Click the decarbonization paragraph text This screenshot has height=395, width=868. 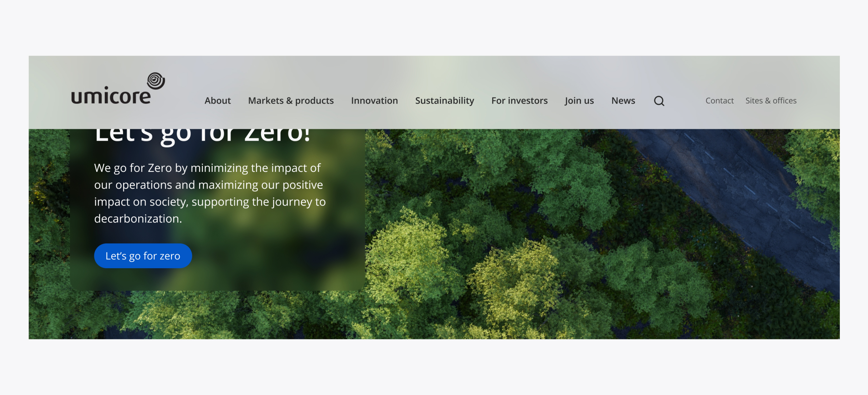(x=210, y=193)
